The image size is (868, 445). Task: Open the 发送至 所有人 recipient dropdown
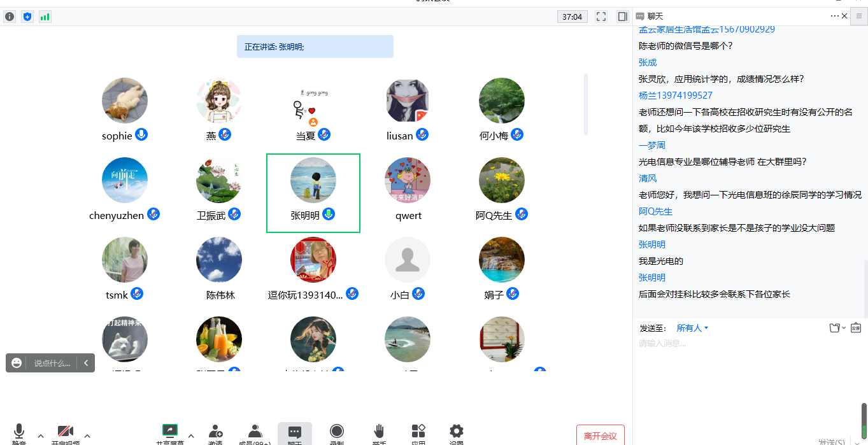coord(692,328)
